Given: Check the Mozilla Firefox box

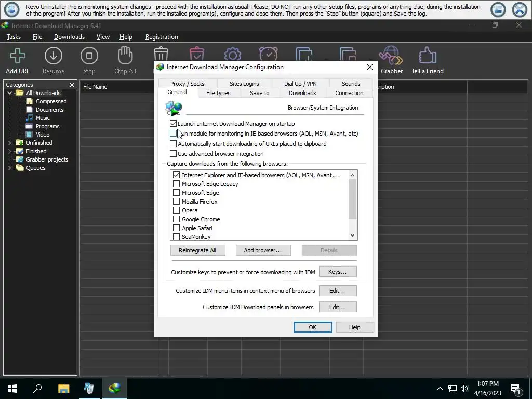Looking at the screenshot, I should click(x=176, y=202).
